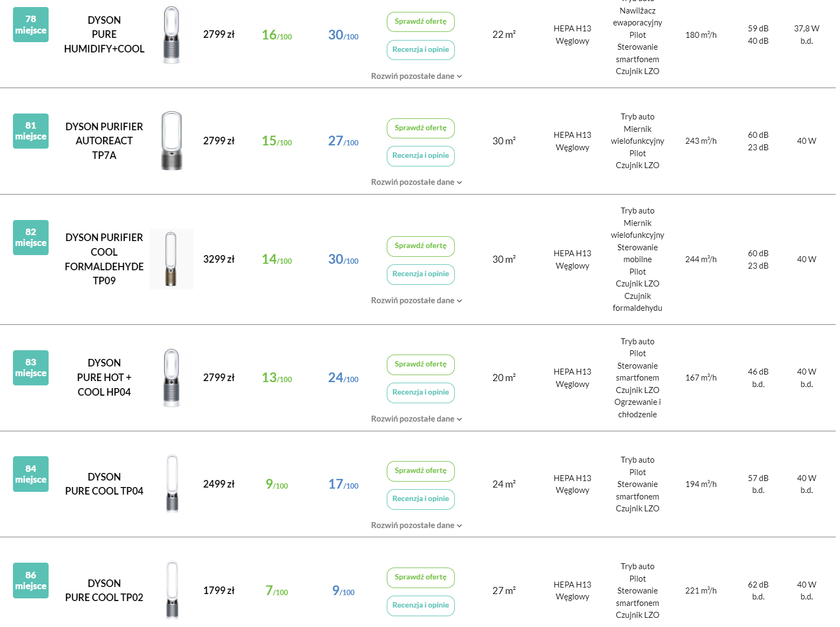Click the Dyson Pure Cool TP02 product image

click(172, 590)
